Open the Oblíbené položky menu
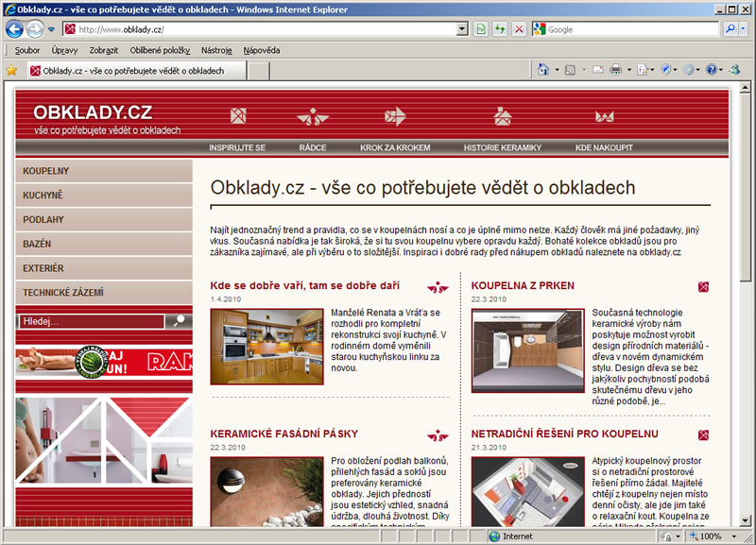Viewport: 756px width, 545px height. pos(160,49)
